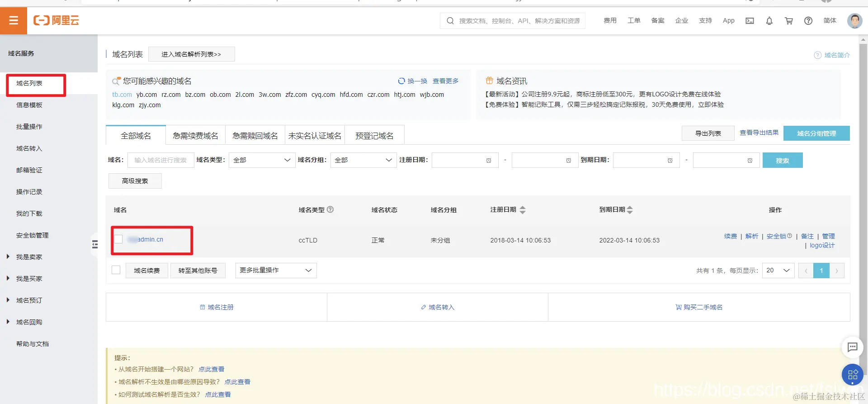
Task: Open calendar in first 注册日期 field
Action: [489, 161]
